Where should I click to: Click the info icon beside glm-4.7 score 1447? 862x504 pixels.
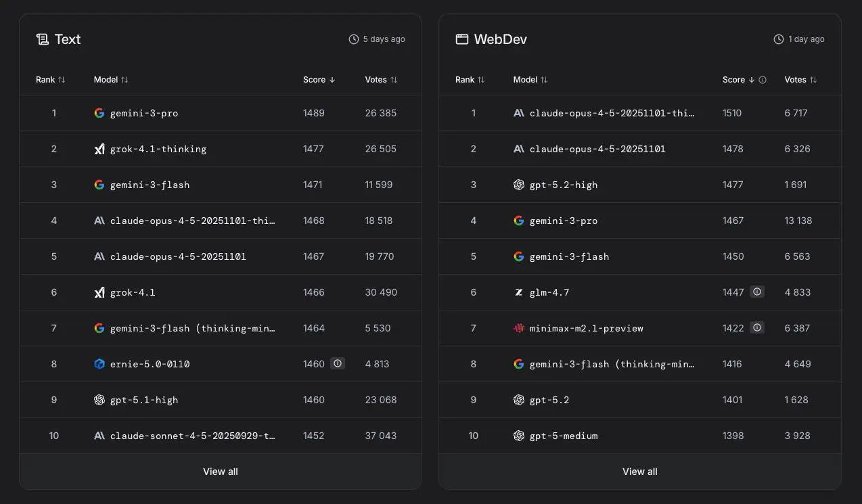(757, 292)
